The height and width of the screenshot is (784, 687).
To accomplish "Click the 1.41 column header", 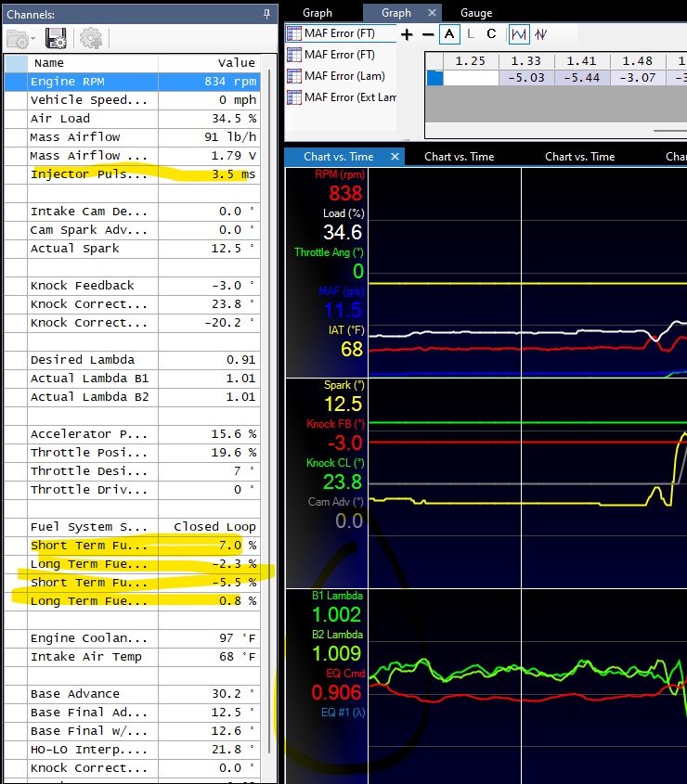I will [x=582, y=61].
